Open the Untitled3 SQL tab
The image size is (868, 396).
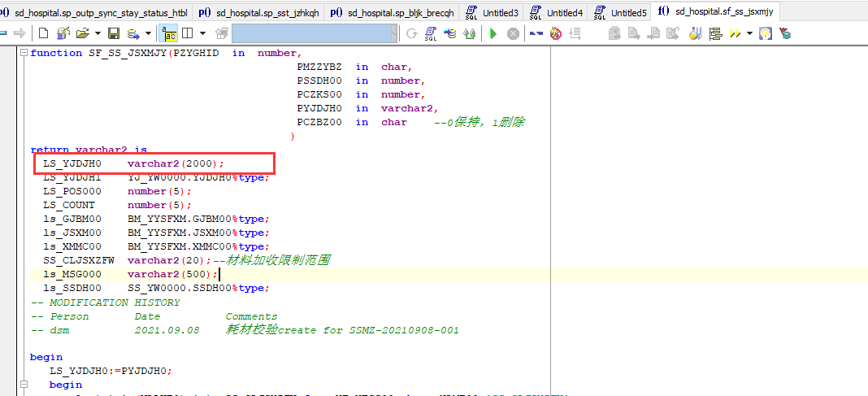pyautogui.click(x=492, y=11)
